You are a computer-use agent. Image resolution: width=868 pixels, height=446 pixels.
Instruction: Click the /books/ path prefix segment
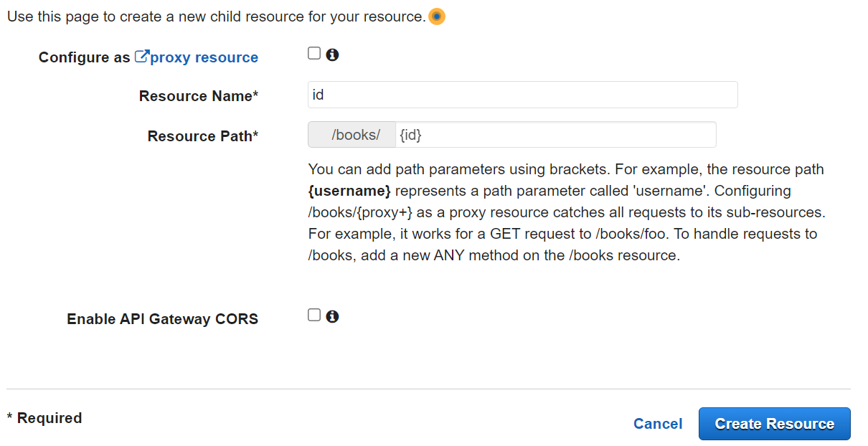tap(352, 134)
